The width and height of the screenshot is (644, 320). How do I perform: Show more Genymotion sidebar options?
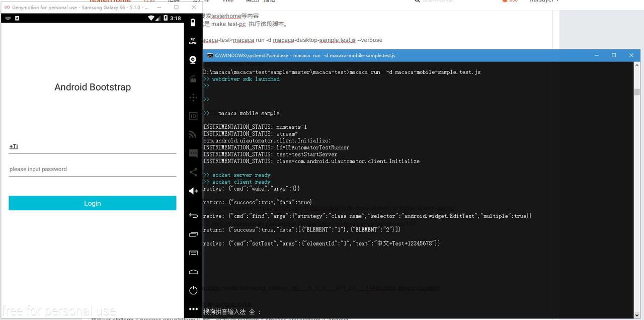(193, 309)
